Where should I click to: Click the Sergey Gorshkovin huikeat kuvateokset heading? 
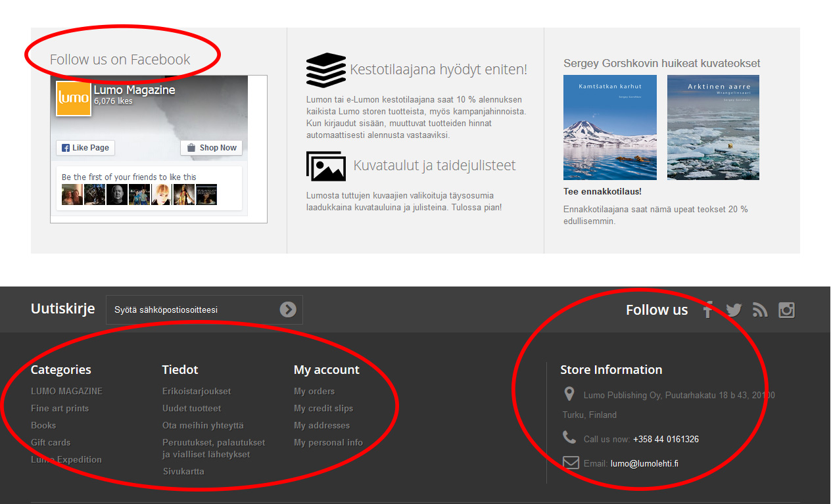click(662, 63)
